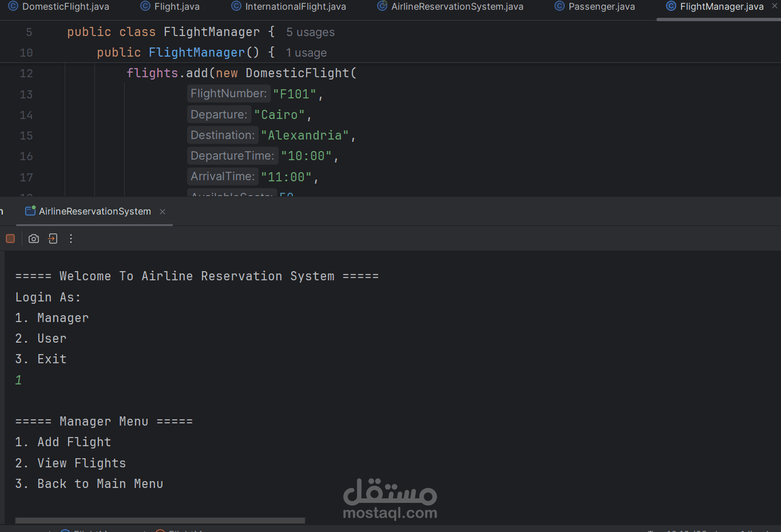Click the run console icon on the AirlineReservationSystem tab
781x532 pixels.
pos(30,211)
